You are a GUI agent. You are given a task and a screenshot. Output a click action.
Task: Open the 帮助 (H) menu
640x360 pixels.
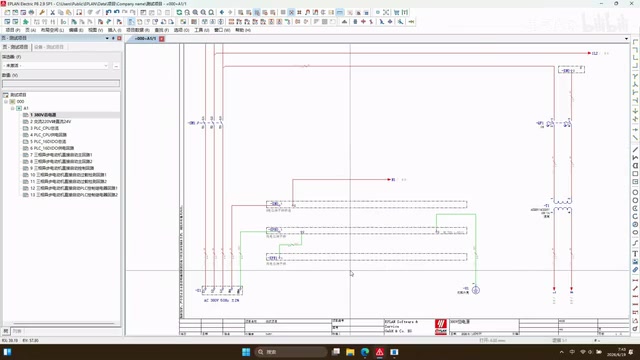pos(243,30)
